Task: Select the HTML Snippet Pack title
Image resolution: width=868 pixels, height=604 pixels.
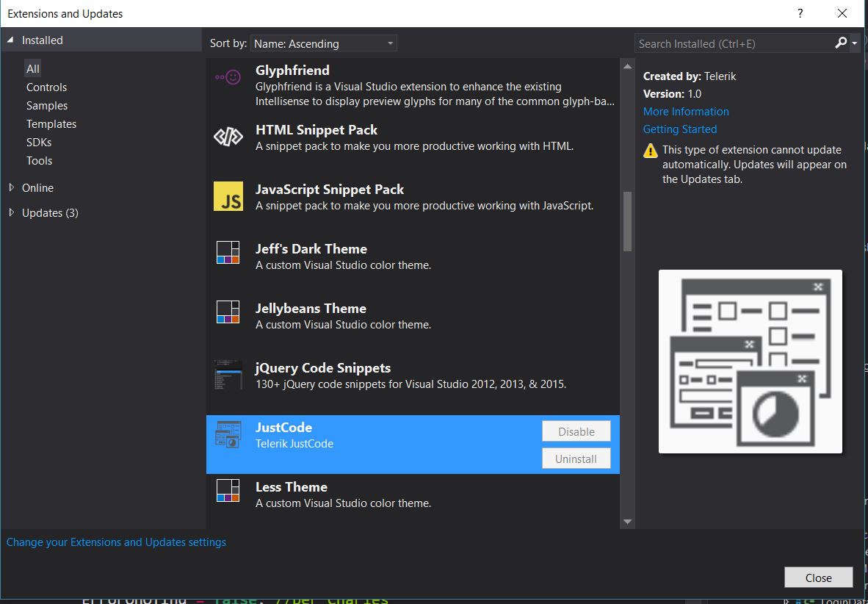Action: (316, 129)
